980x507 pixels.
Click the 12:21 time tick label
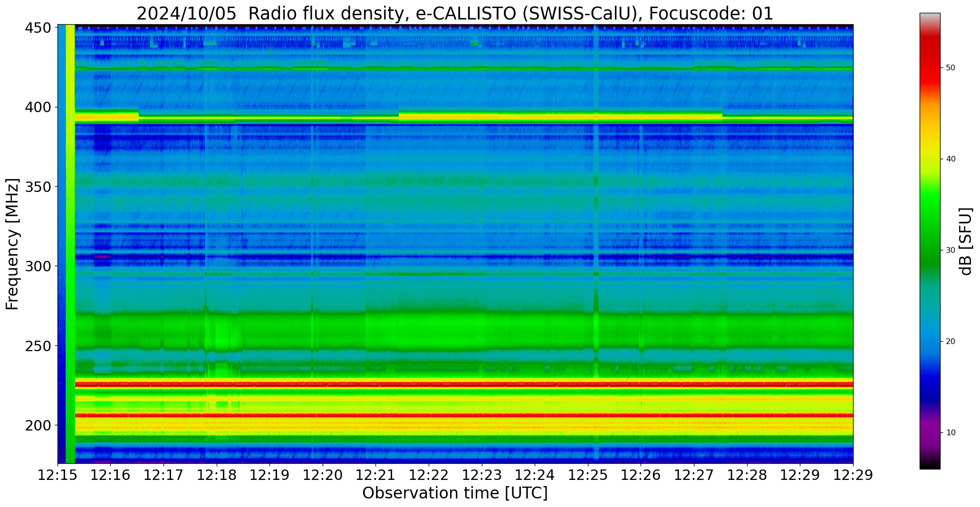[376, 475]
